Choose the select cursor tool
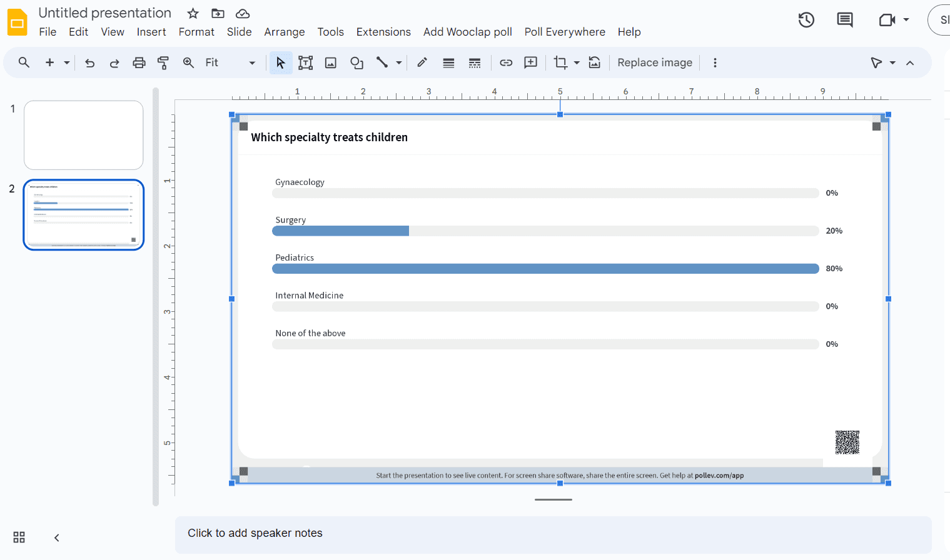Viewport: 950px width, 560px height. (x=281, y=62)
